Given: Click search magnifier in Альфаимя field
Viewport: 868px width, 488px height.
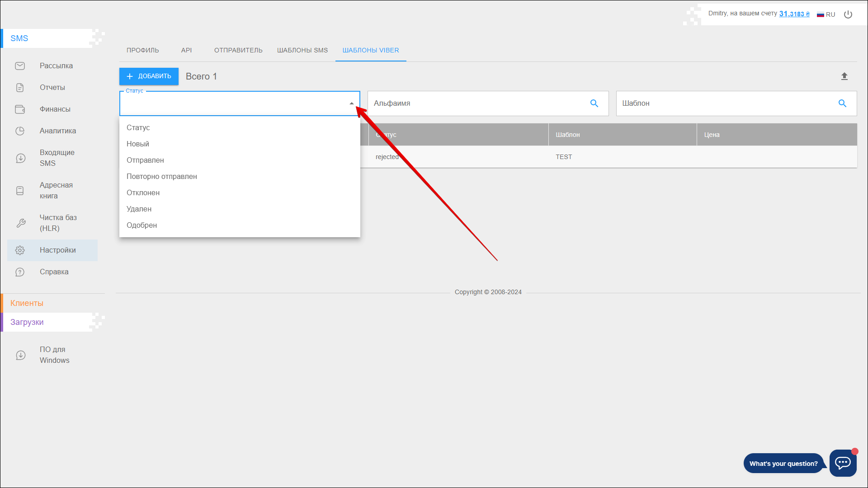Looking at the screenshot, I should click(x=594, y=103).
